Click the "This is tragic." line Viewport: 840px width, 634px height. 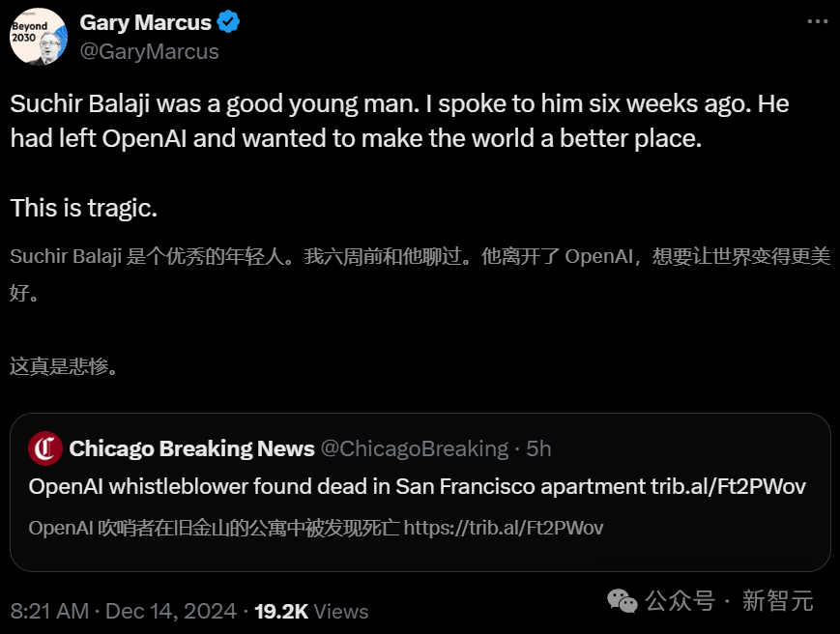click(83, 208)
